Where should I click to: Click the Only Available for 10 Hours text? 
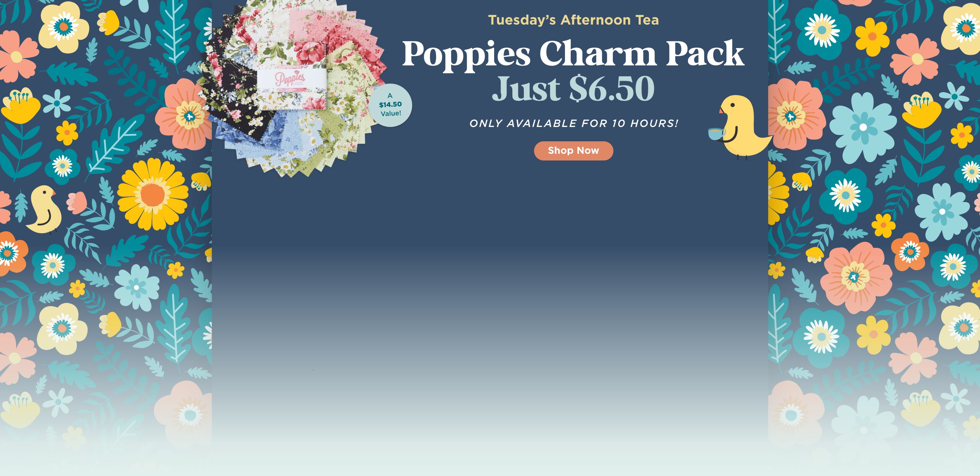tap(574, 123)
